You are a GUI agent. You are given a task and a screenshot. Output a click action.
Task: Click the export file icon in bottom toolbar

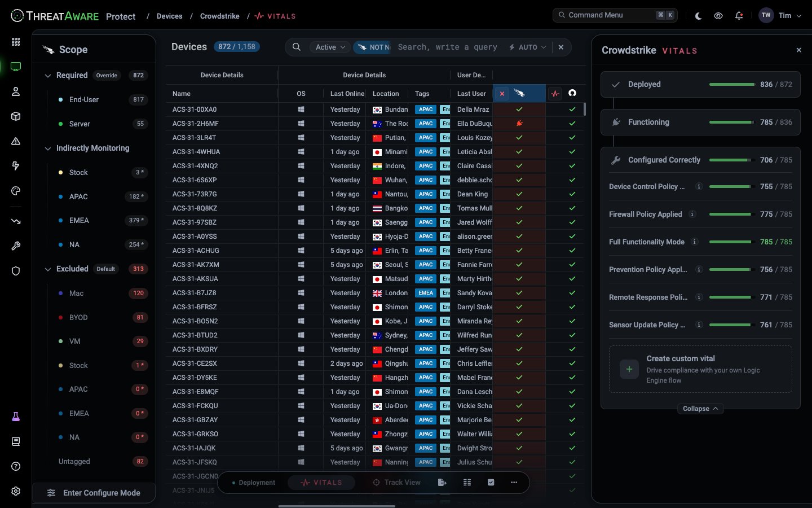click(442, 483)
